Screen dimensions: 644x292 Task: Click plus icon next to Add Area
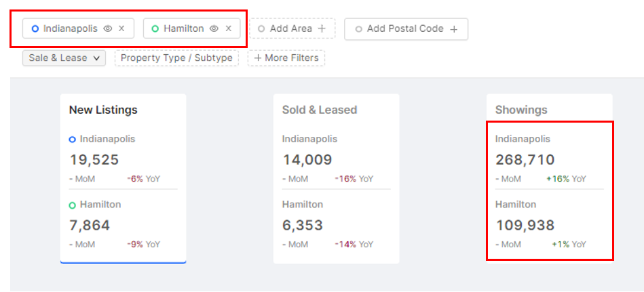322,28
